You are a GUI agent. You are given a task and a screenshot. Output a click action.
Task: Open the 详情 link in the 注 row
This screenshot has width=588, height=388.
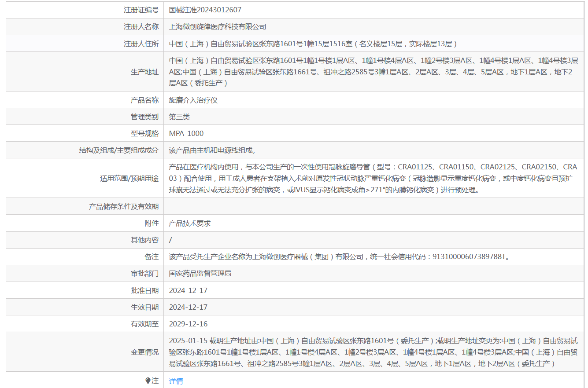176,381
